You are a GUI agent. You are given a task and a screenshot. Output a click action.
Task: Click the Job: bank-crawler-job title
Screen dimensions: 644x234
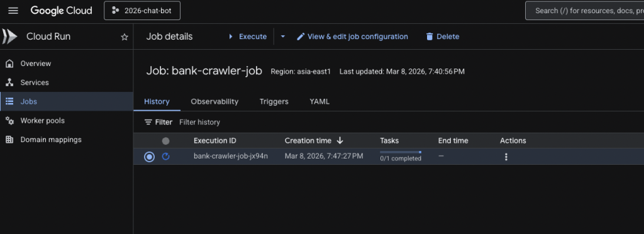click(204, 72)
